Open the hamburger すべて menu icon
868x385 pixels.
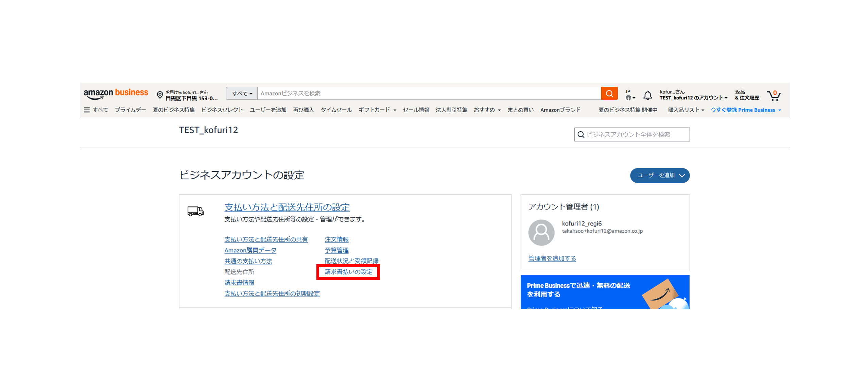pyautogui.click(x=86, y=109)
